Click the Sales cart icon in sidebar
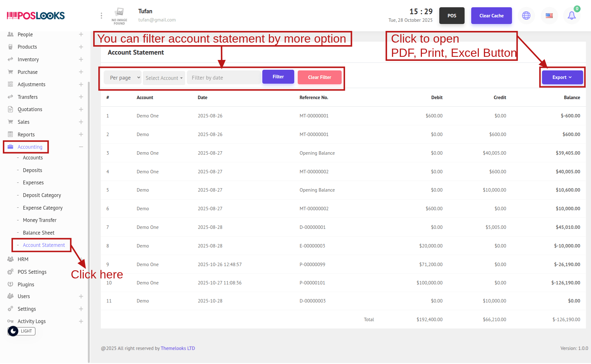591x364 pixels. 10,122
